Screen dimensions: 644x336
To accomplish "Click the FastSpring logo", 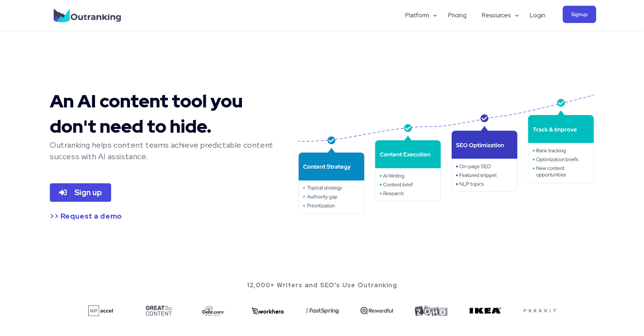I will pos(322,311).
